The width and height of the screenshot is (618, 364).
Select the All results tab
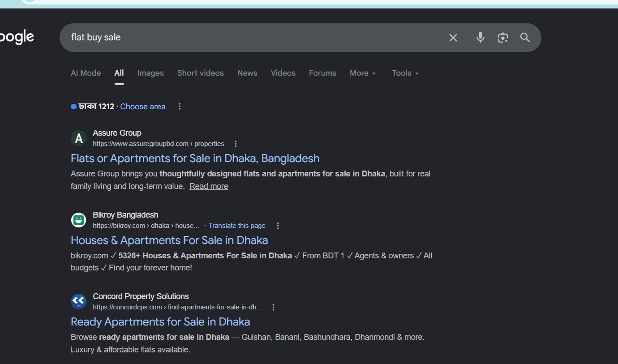pos(119,73)
